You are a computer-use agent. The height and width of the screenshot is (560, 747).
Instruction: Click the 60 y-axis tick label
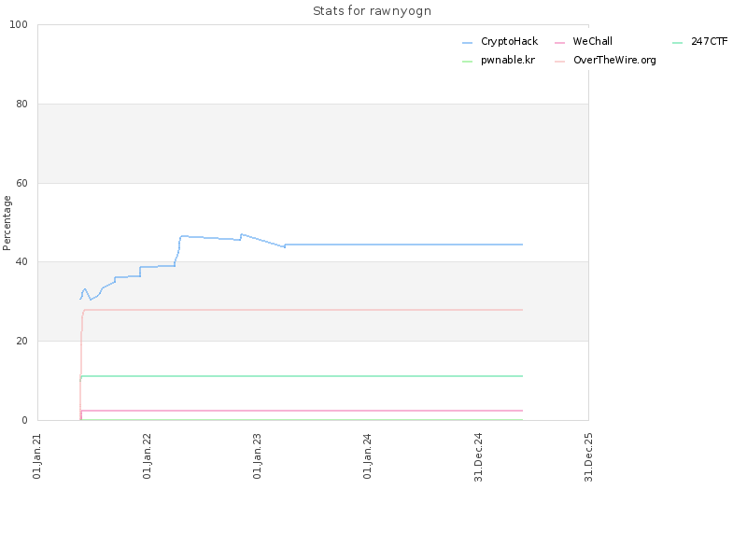coord(21,183)
